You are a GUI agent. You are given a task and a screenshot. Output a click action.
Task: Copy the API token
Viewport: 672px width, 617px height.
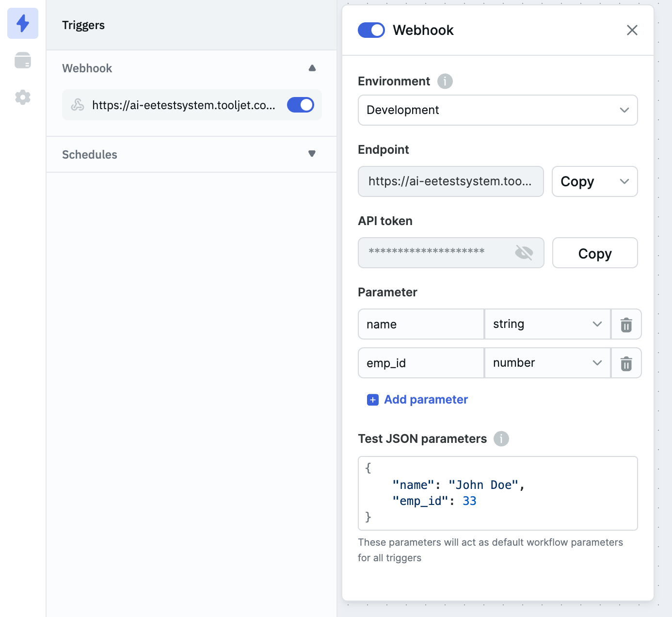pos(594,253)
